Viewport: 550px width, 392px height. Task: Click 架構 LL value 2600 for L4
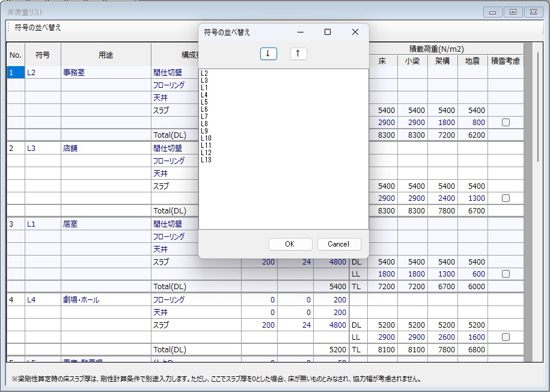click(442, 337)
